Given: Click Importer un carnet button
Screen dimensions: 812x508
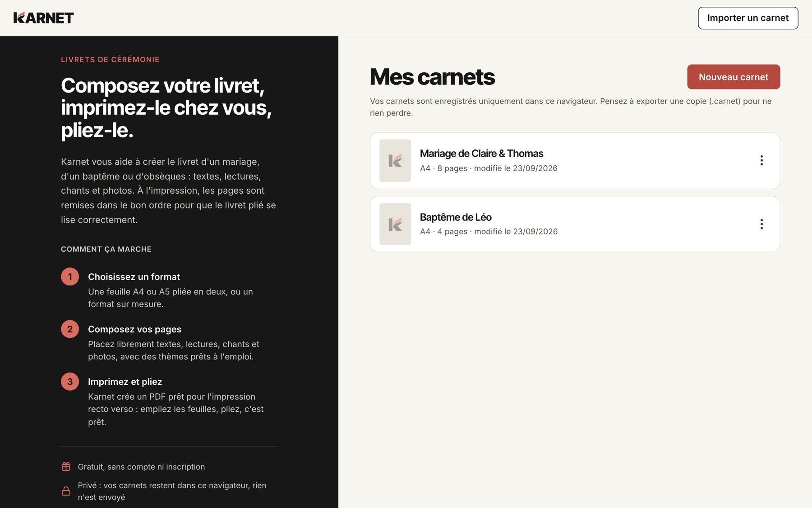Looking at the screenshot, I should pos(748,18).
